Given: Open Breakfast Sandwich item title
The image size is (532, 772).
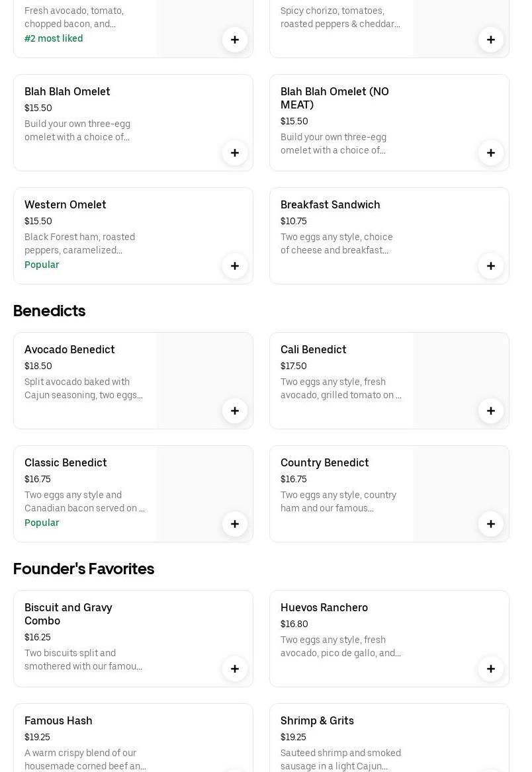Looking at the screenshot, I should point(330,205).
